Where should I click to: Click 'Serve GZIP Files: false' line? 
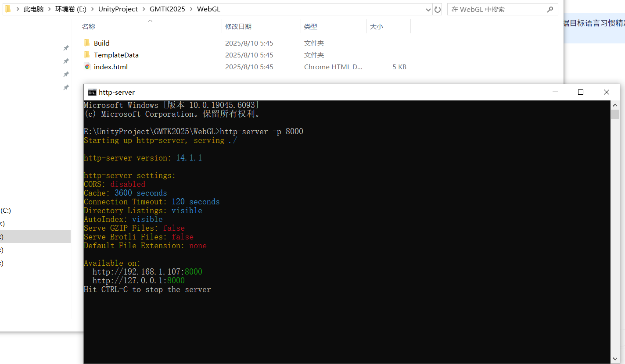[x=134, y=228]
